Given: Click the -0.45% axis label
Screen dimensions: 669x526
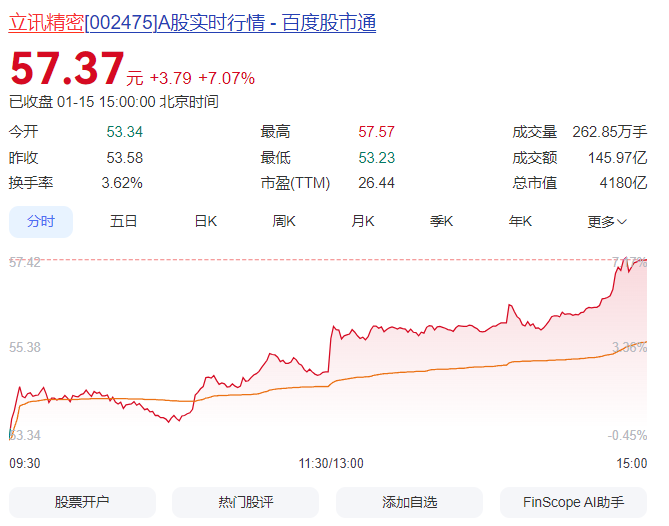Looking at the screenshot, I should pos(627,436).
